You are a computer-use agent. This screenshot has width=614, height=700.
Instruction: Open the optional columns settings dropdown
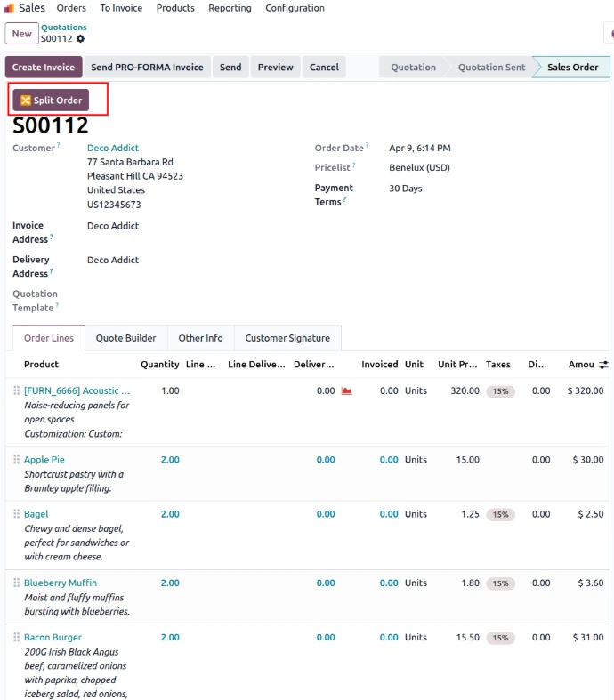pos(604,365)
